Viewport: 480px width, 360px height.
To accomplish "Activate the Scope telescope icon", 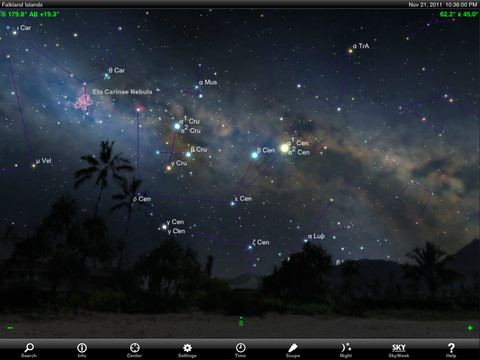I will click(293, 350).
